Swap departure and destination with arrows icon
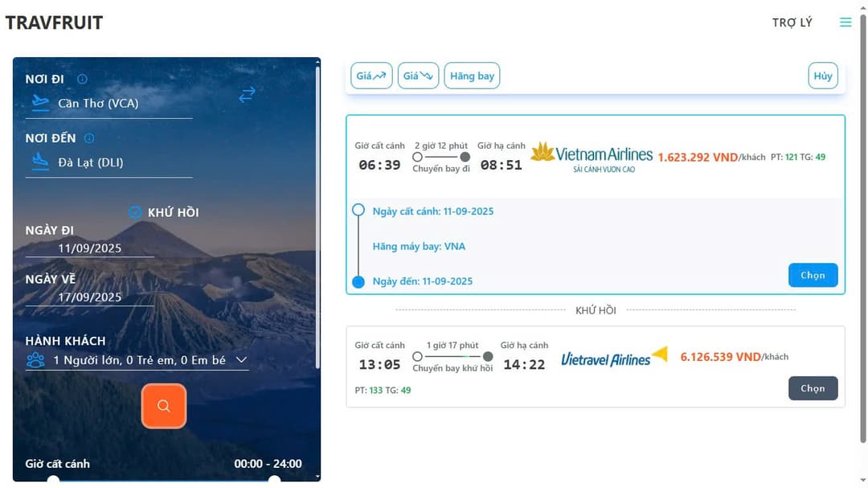868x488 pixels. [247, 95]
